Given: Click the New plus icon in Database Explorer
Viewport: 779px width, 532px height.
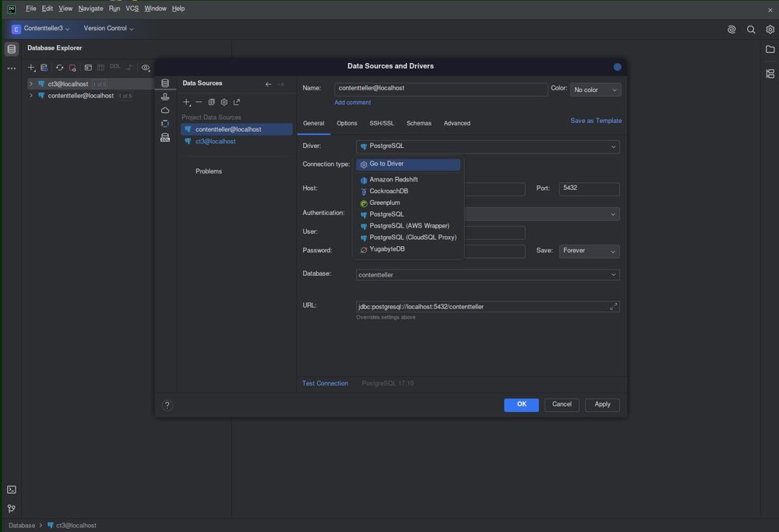Looking at the screenshot, I should point(31,68).
